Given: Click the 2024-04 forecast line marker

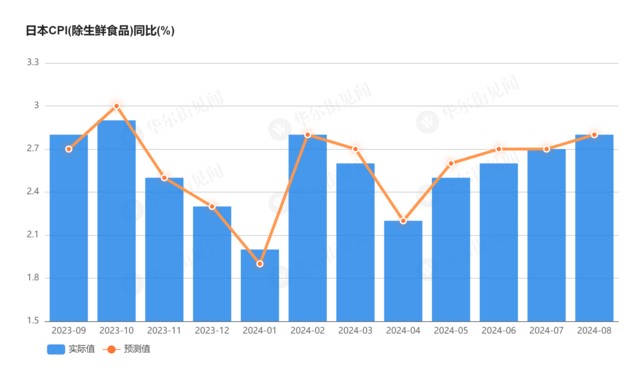Looking at the screenshot, I should (403, 221).
